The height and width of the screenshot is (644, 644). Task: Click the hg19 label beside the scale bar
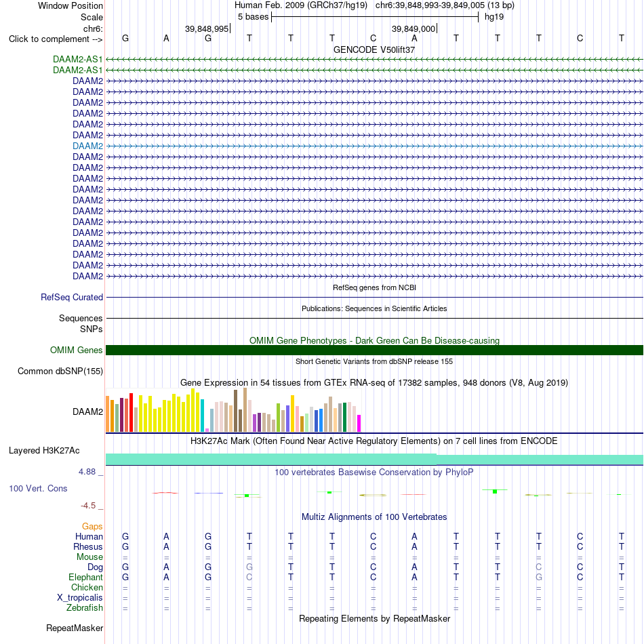[494, 17]
